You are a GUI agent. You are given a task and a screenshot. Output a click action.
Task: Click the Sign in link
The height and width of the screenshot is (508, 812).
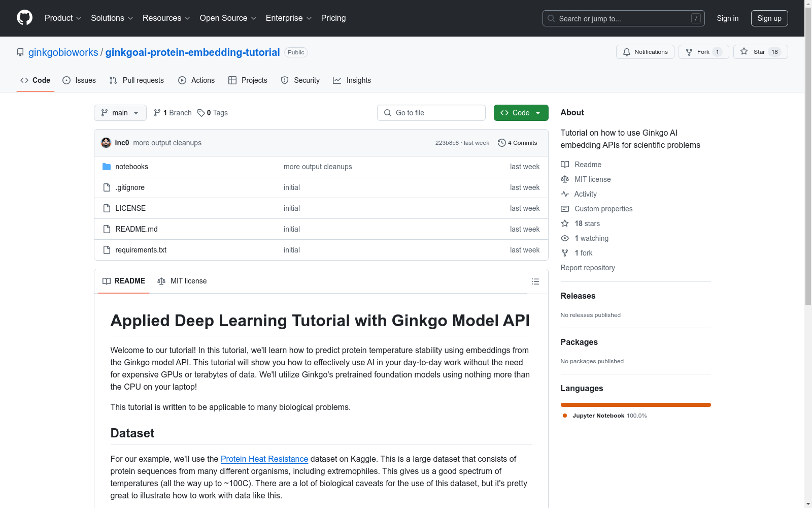(728, 18)
